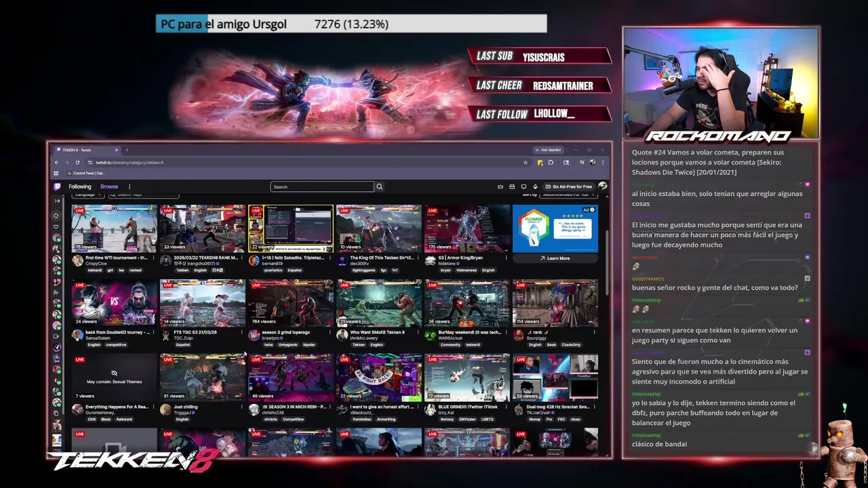The width and height of the screenshot is (868, 488).
Task: Bookmark this page with the star
Action: tap(525, 163)
